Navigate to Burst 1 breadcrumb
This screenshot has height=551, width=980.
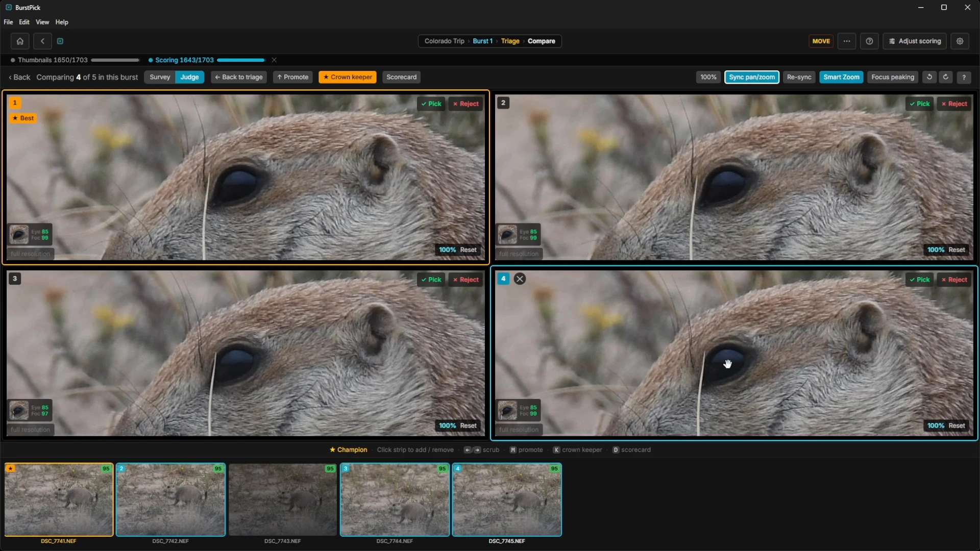[482, 41]
